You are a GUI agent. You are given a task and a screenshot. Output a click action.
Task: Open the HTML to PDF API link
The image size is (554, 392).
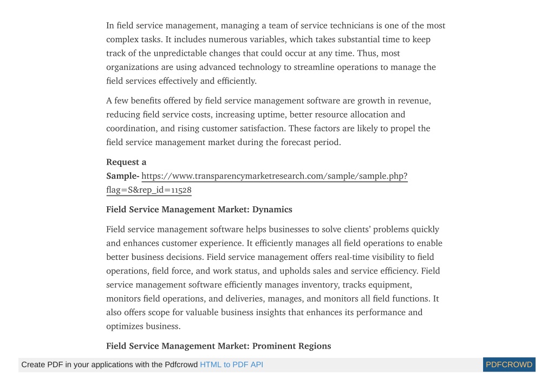pyautogui.click(x=231, y=364)
